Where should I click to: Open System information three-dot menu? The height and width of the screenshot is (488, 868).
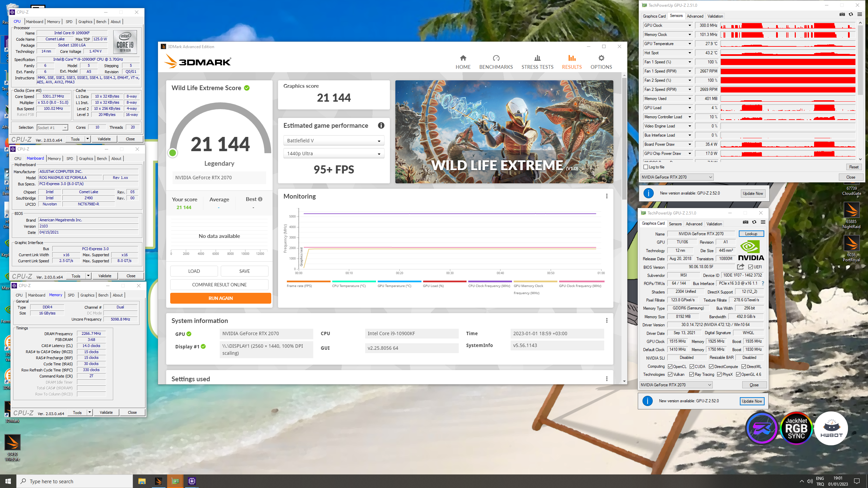click(x=607, y=321)
